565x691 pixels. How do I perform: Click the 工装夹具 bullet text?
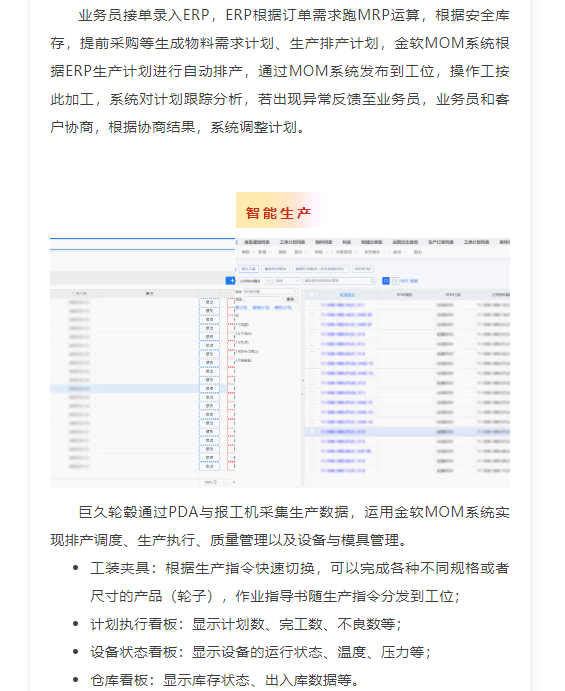300,582
